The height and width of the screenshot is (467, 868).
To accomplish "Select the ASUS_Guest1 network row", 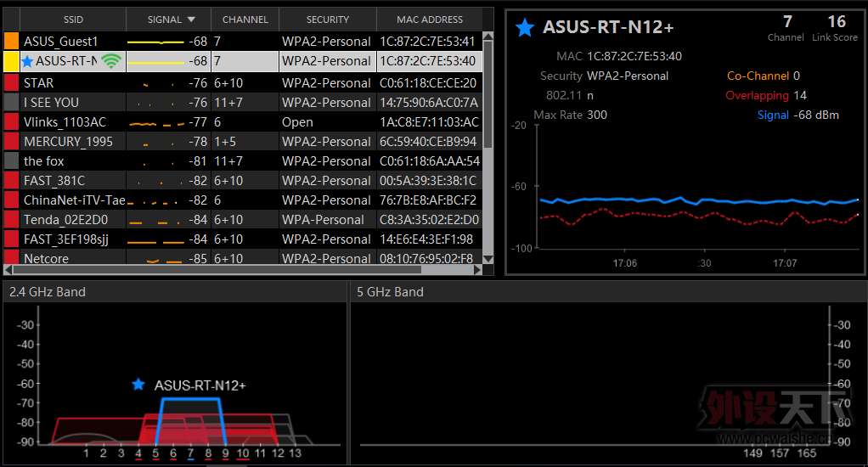I will click(x=243, y=42).
